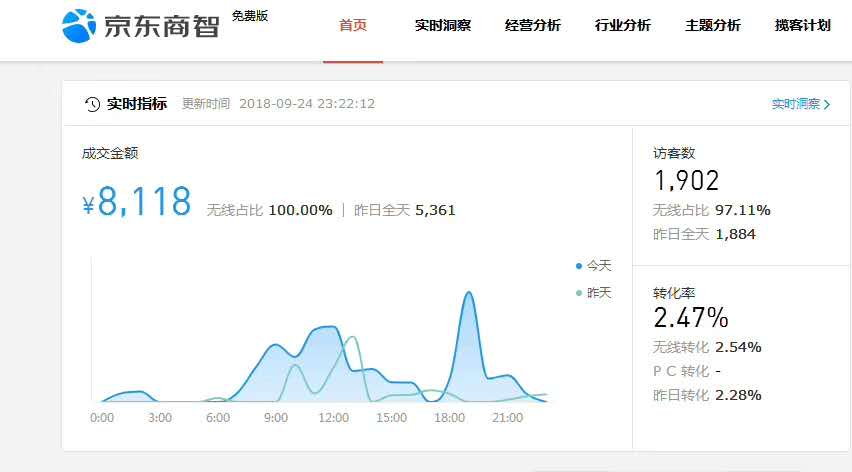Switch to the 实时洞察 menu tab
Viewport: 852px width, 472px height.
pyautogui.click(x=443, y=26)
